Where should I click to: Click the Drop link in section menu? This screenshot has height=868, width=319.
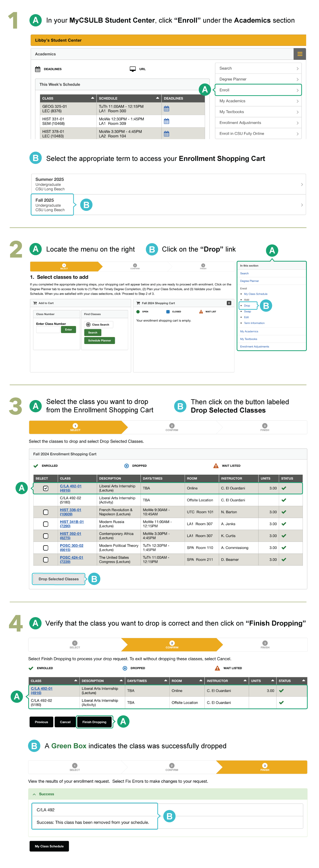coord(247,305)
